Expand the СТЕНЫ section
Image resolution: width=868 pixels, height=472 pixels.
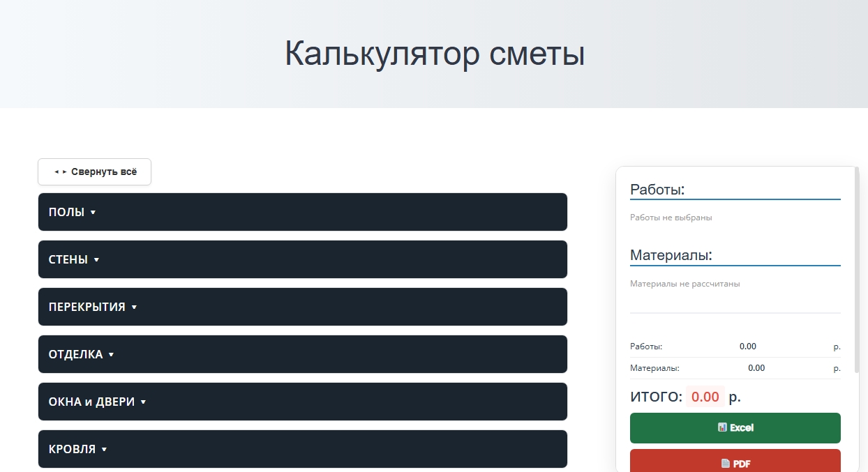pos(302,259)
